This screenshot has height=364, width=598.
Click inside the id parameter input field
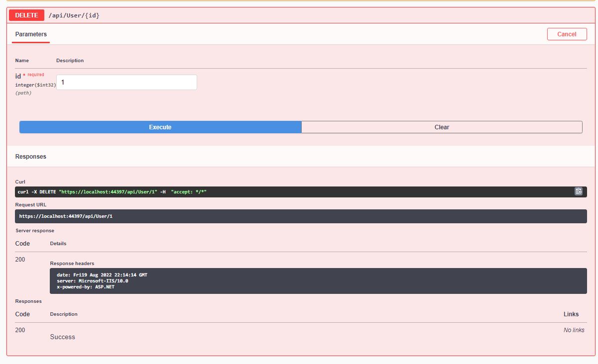[126, 82]
